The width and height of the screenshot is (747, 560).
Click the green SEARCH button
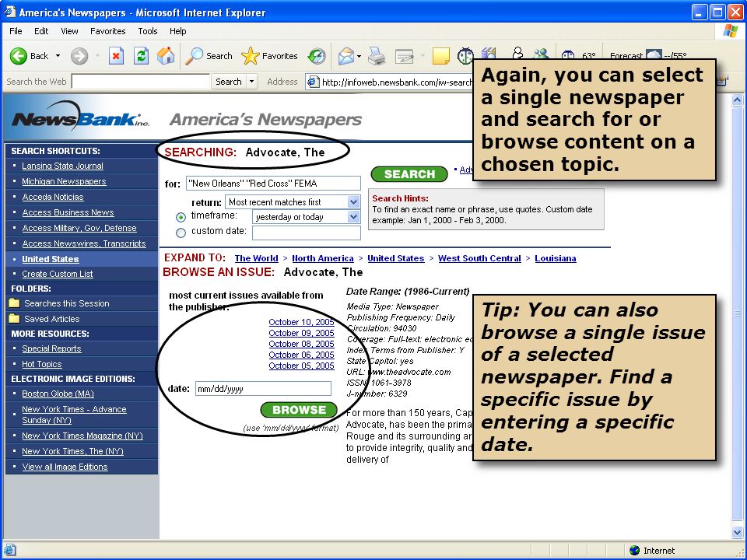(x=409, y=174)
